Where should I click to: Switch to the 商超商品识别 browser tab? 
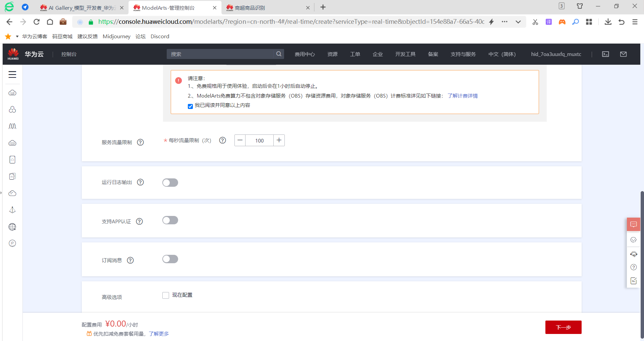(x=267, y=7)
